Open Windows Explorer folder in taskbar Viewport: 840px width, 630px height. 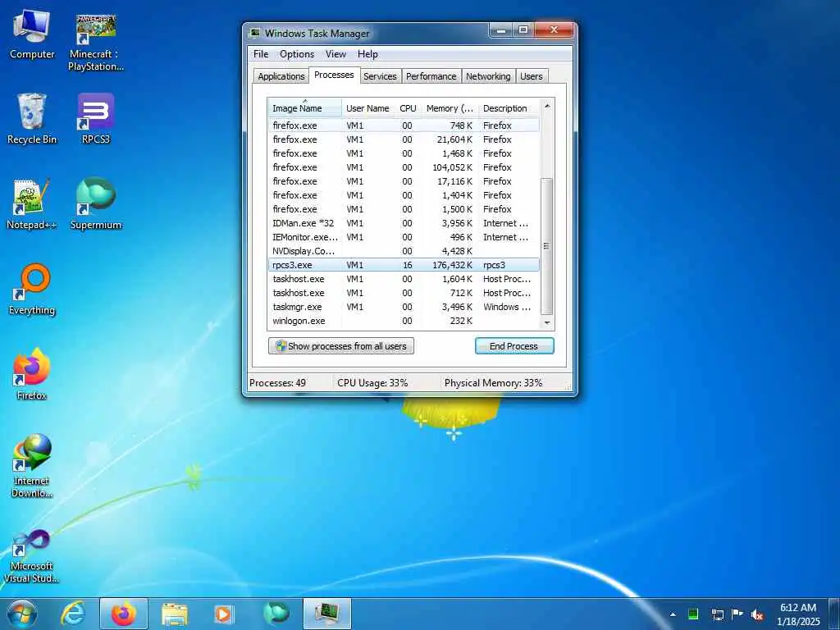click(x=175, y=614)
